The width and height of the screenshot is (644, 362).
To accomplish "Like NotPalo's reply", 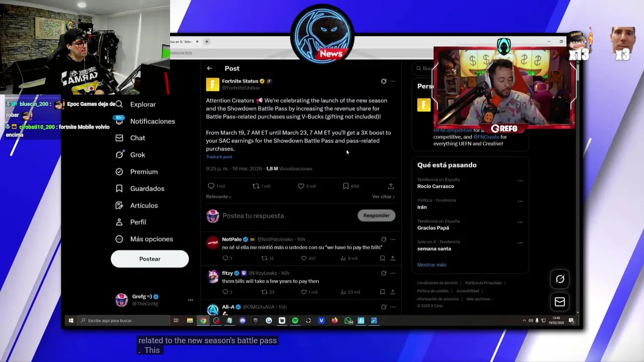I will pyautogui.click(x=303, y=258).
